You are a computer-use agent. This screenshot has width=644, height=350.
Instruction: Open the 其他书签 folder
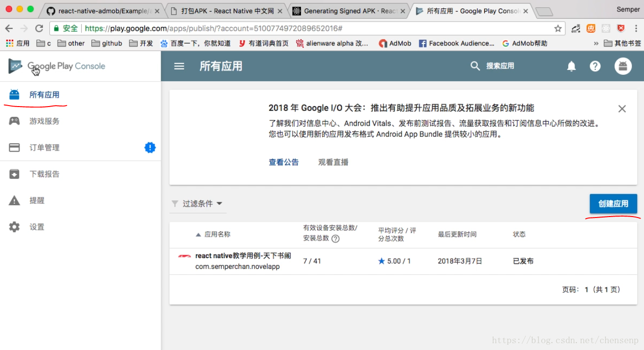(623, 44)
